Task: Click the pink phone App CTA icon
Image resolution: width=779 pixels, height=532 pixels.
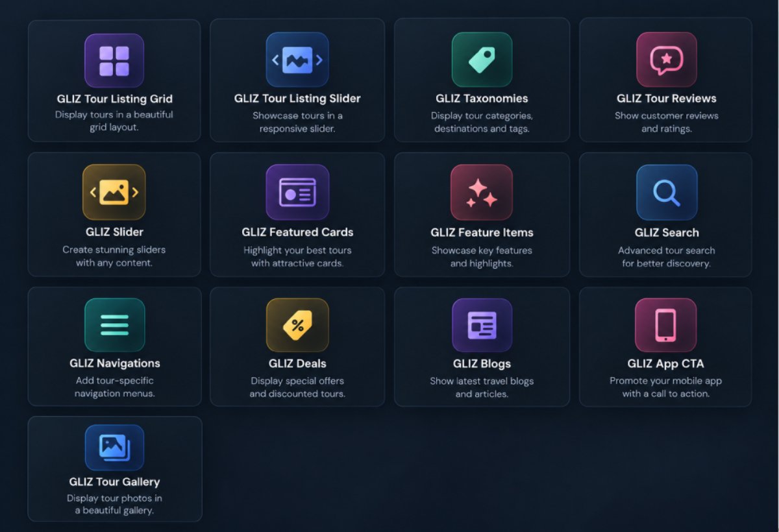Action: (665, 325)
